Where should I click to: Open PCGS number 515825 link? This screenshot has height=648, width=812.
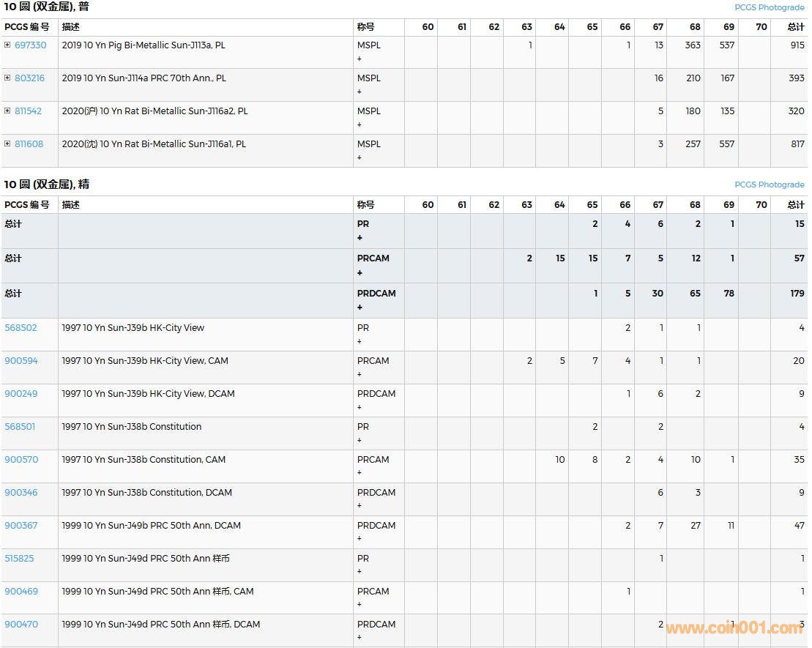point(19,559)
